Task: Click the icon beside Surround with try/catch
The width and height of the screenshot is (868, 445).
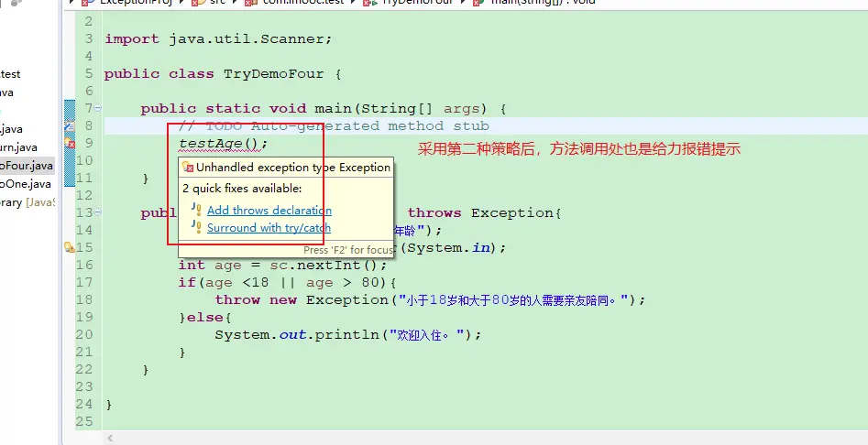Action: (x=196, y=227)
